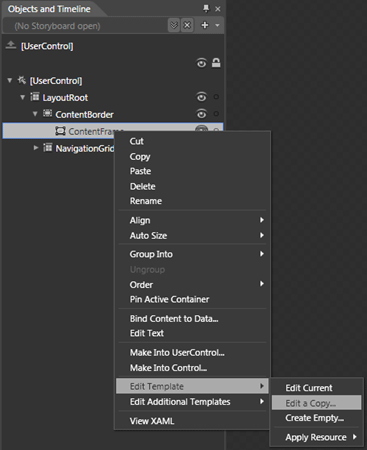Image resolution: width=367 pixels, height=450 pixels.
Task: Click the (No Storyboard open) field
Action: tap(85, 26)
